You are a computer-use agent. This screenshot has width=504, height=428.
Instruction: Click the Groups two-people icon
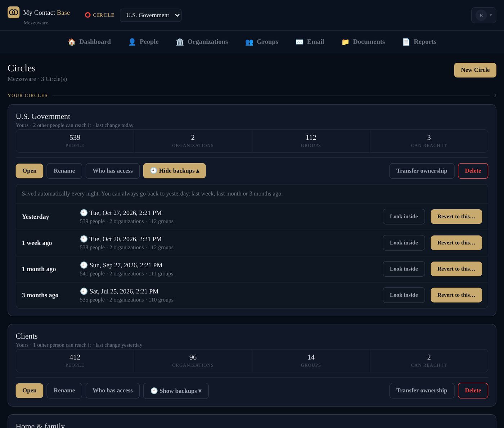(x=249, y=42)
